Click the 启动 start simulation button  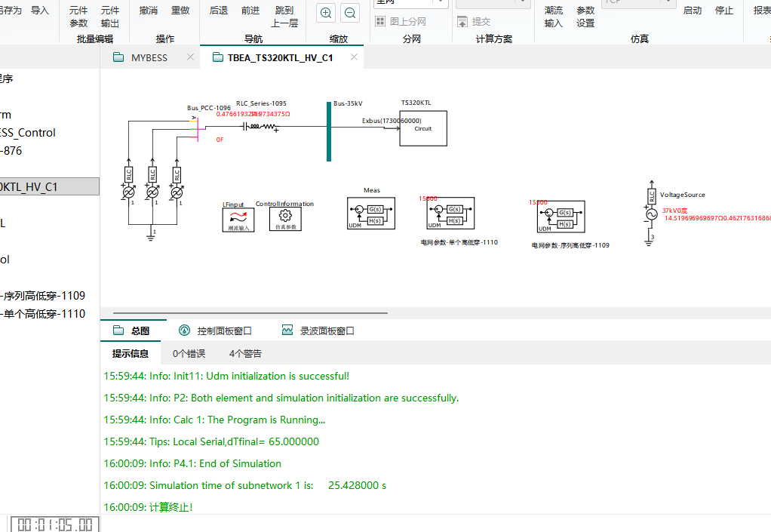coord(692,11)
